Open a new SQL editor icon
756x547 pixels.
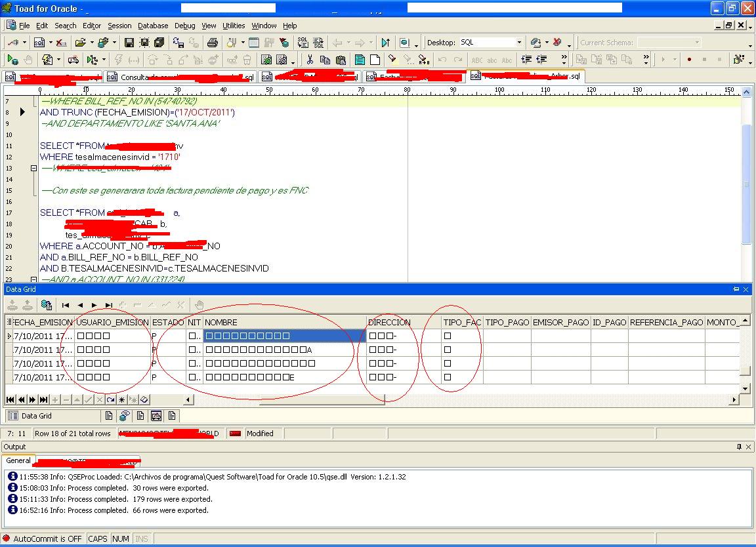[39, 43]
